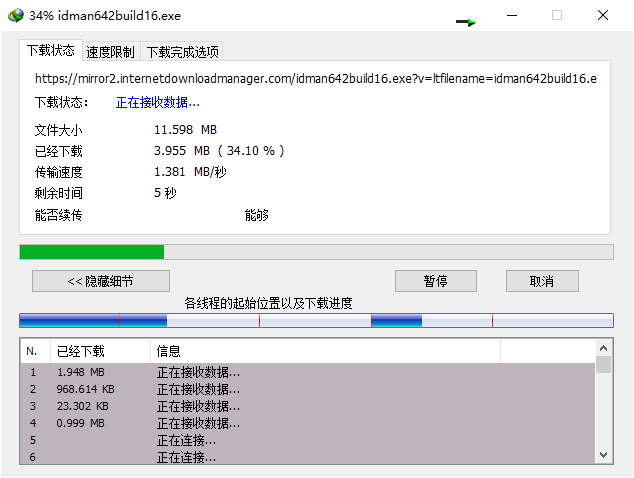The height and width of the screenshot is (478, 634).
Task: Close the download window
Action: (603, 15)
